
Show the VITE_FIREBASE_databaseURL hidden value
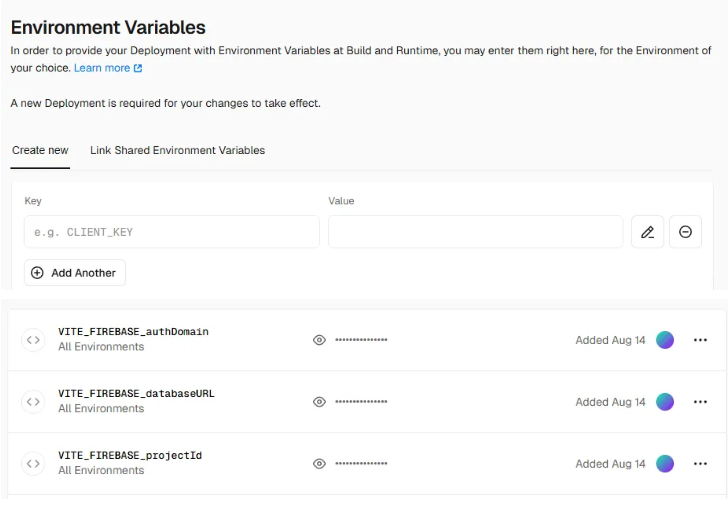click(319, 402)
